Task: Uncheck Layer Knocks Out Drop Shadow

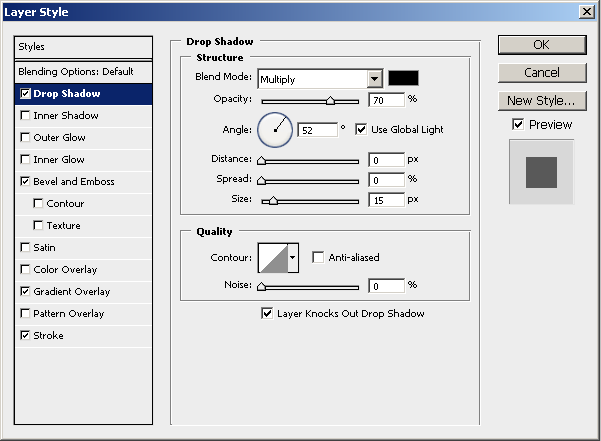Action: [266, 313]
